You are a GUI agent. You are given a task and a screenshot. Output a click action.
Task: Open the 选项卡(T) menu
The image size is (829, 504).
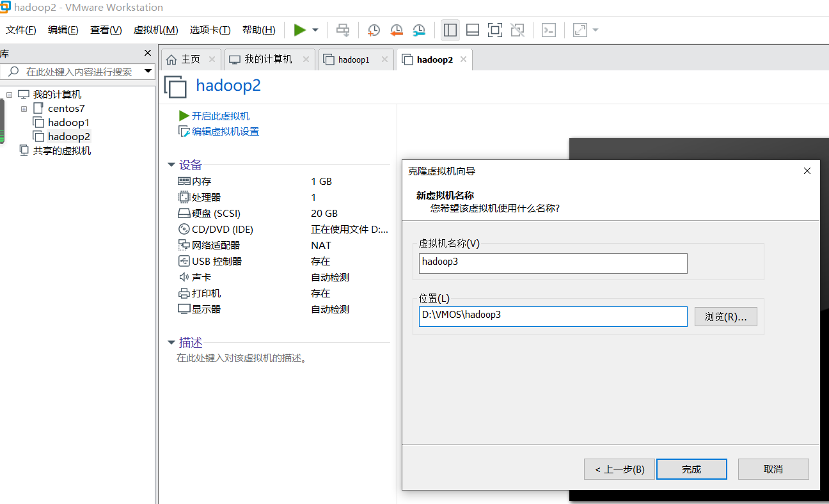pyautogui.click(x=210, y=30)
